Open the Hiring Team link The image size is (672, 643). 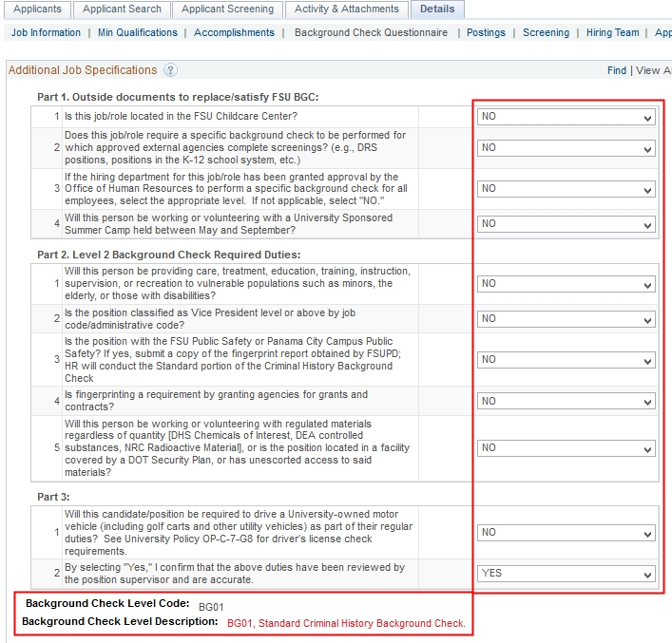pos(612,32)
